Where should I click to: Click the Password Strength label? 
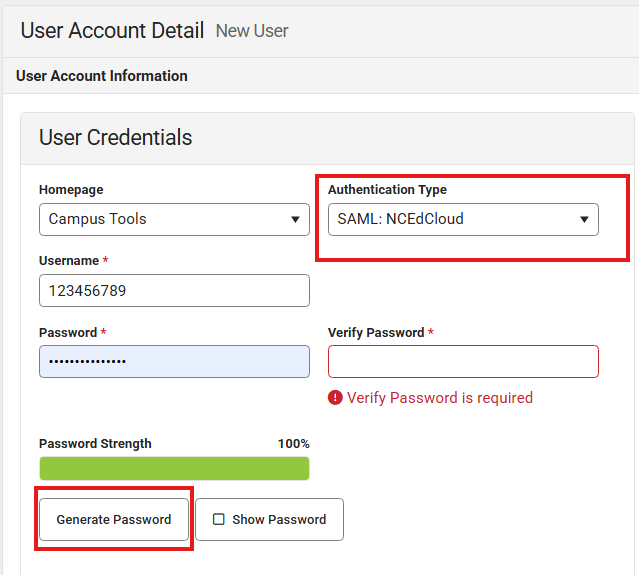95,444
